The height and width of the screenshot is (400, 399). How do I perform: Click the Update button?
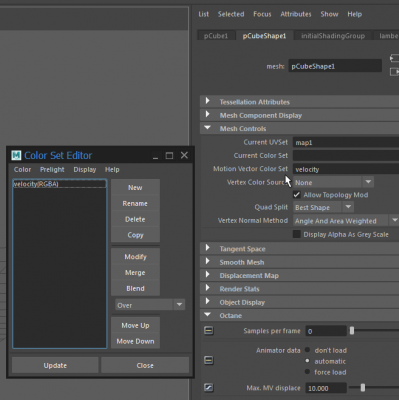point(55,365)
